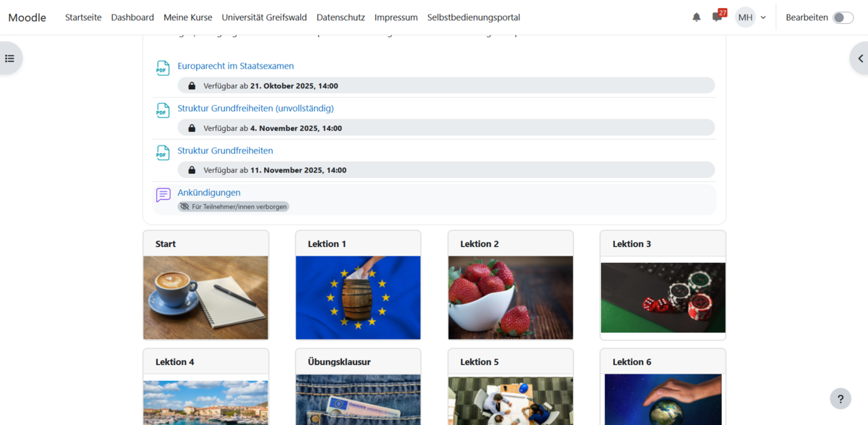The image size is (868, 425).
Task: Open the Europarecht im Staatsexamen link
Action: click(x=236, y=66)
